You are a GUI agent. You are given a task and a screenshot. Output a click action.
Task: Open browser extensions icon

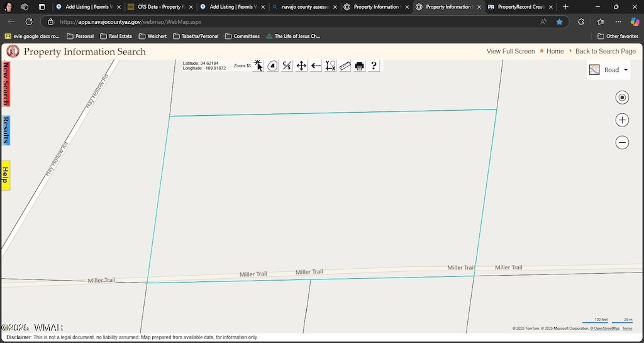click(x=580, y=22)
